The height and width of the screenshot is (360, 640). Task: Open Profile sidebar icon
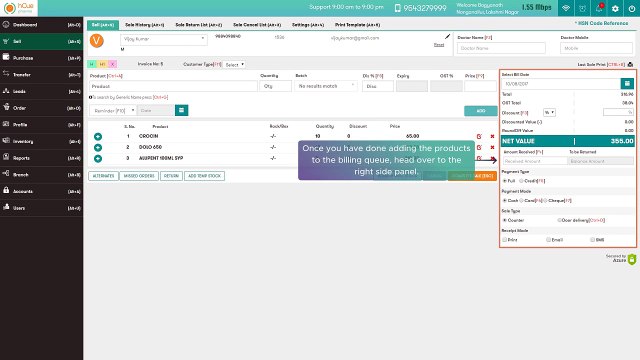coord(6,124)
